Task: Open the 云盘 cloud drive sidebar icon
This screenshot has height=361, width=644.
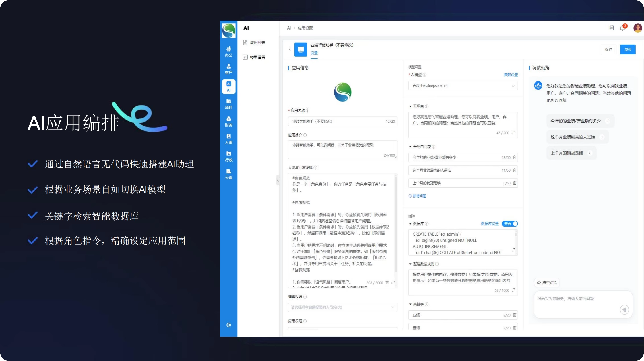Action: (x=228, y=174)
